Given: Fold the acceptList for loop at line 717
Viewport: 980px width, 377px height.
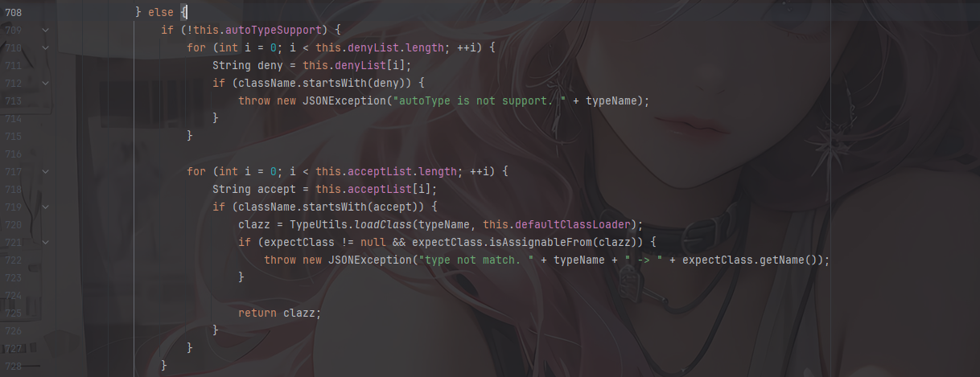Looking at the screenshot, I should pyautogui.click(x=45, y=172).
